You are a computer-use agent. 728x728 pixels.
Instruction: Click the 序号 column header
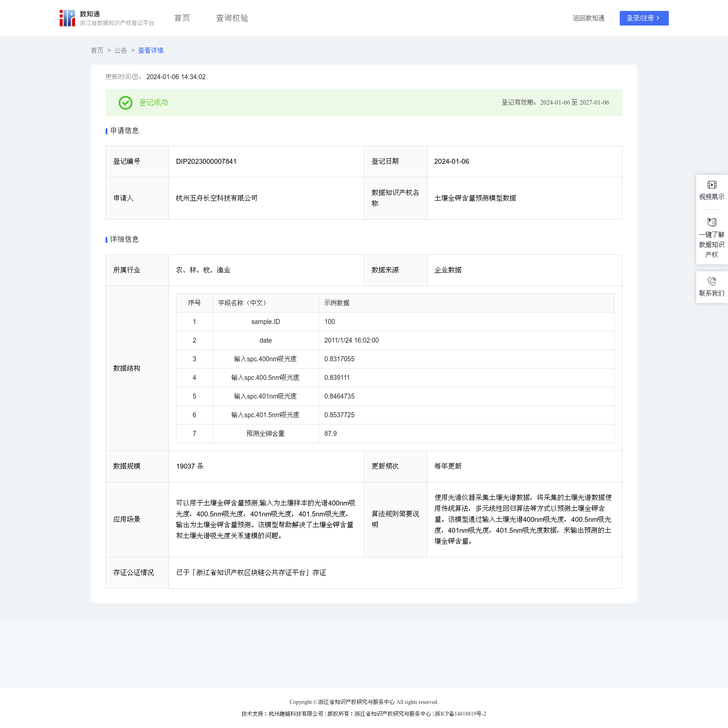(x=194, y=303)
